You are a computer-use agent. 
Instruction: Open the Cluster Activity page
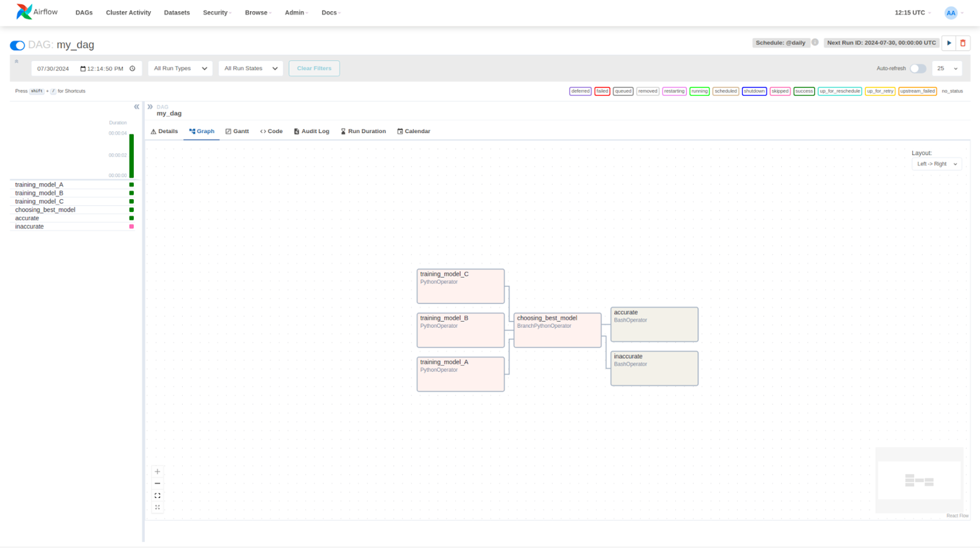pyautogui.click(x=128, y=13)
